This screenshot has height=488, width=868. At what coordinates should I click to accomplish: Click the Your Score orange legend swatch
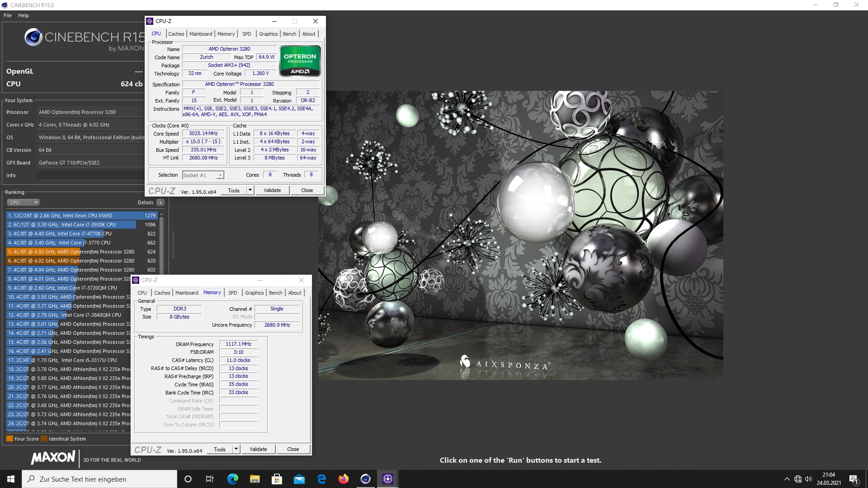click(9, 439)
